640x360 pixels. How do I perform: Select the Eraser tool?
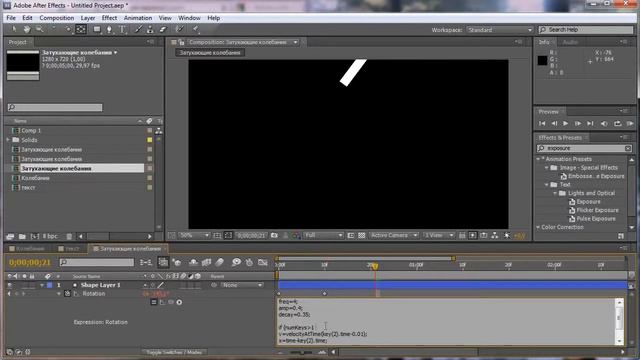[163, 29]
